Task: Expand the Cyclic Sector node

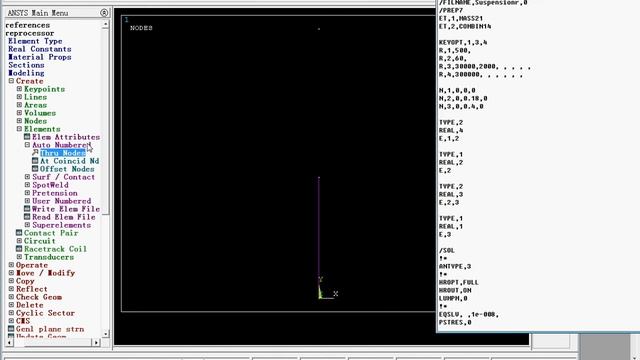Action: (x=11, y=313)
